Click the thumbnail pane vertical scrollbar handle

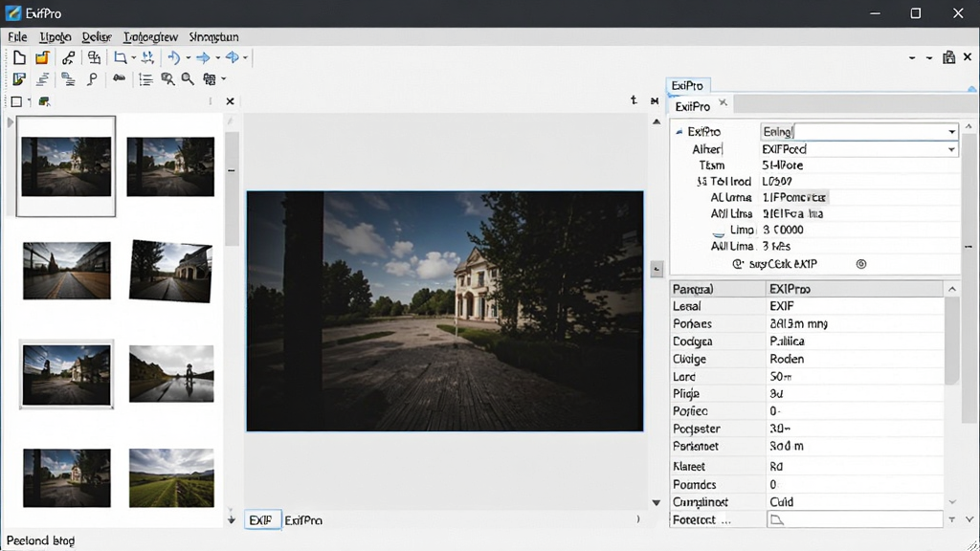232,187
